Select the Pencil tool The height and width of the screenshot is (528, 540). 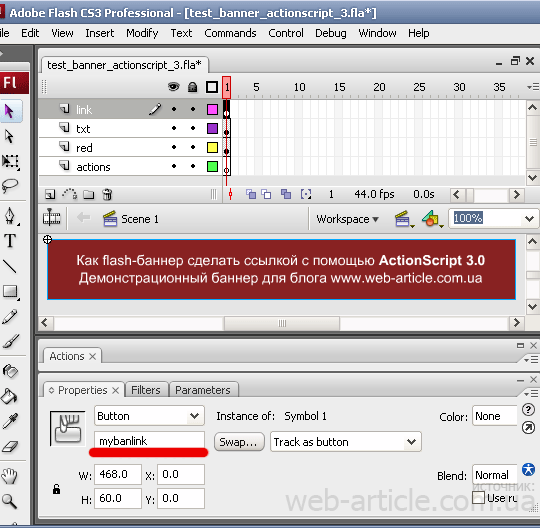tap(10, 317)
